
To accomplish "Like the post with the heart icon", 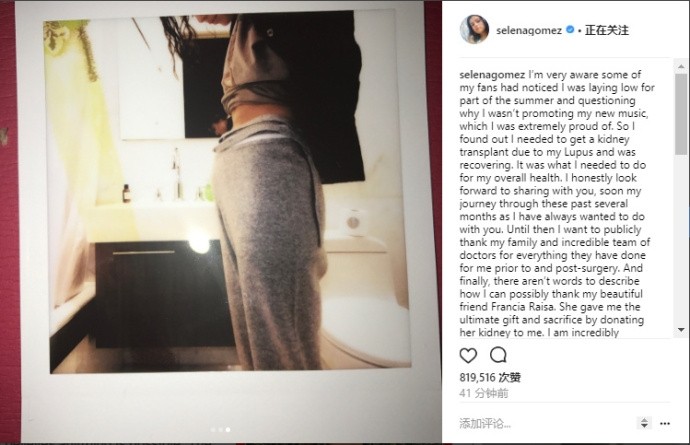I will pyautogui.click(x=468, y=355).
